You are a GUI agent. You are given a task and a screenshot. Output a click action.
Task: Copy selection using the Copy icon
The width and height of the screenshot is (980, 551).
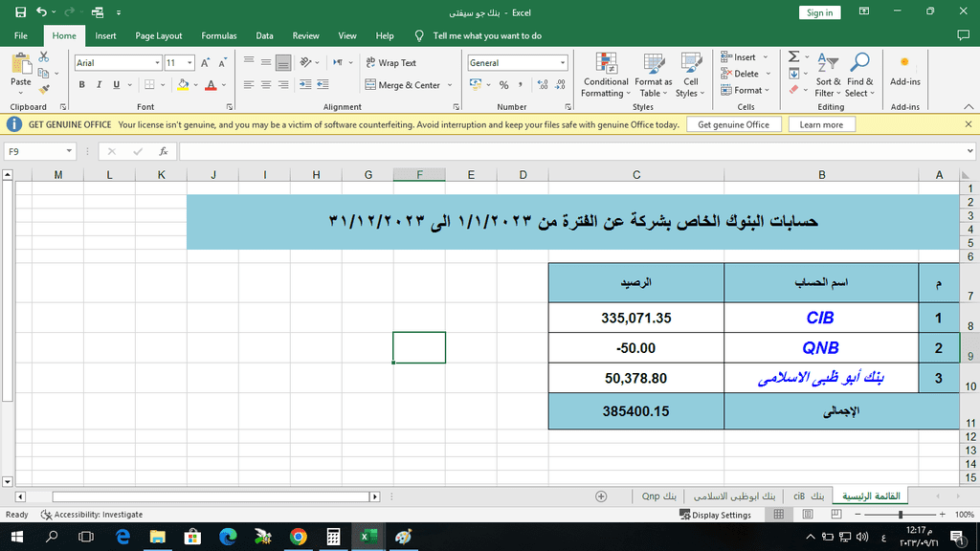click(44, 73)
